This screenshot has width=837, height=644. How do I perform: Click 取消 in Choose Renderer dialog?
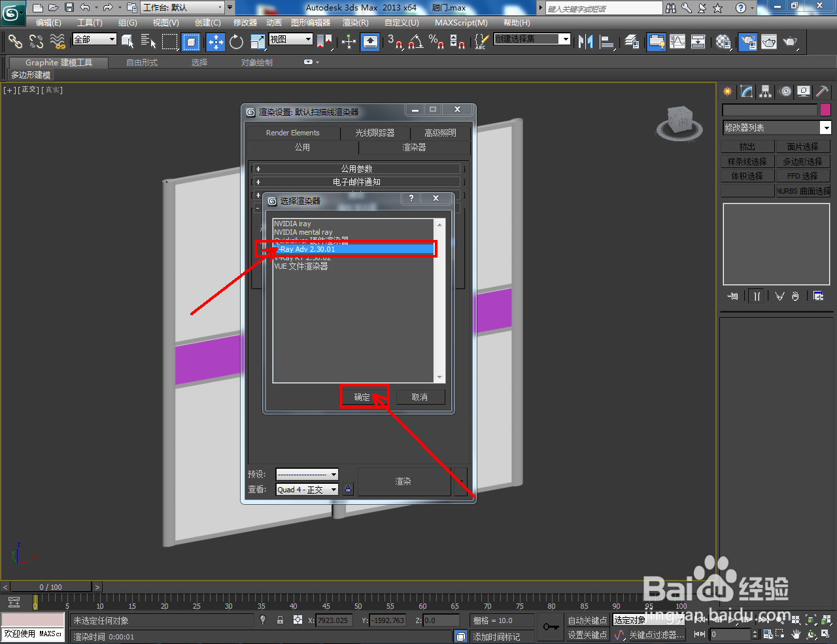420,397
